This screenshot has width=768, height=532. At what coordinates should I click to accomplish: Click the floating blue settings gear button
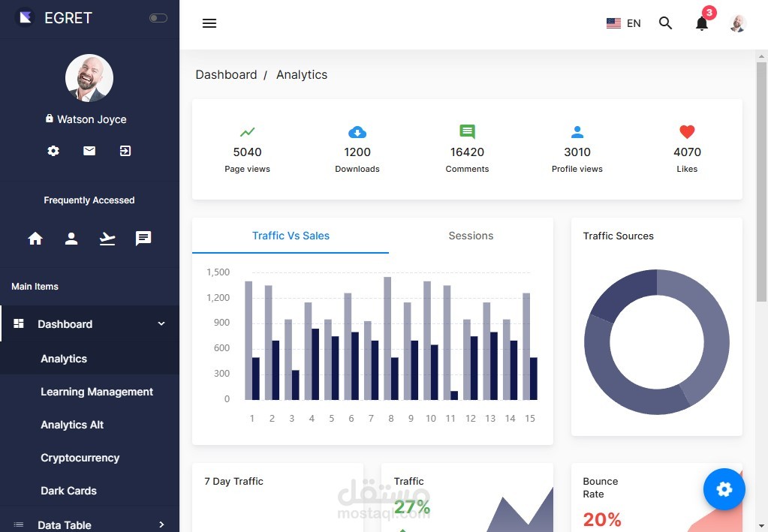tap(724, 489)
